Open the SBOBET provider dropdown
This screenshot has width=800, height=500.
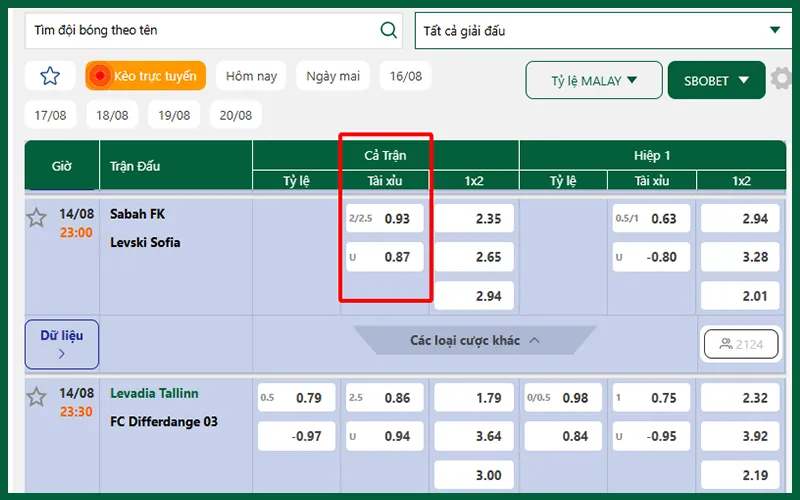[x=716, y=80]
